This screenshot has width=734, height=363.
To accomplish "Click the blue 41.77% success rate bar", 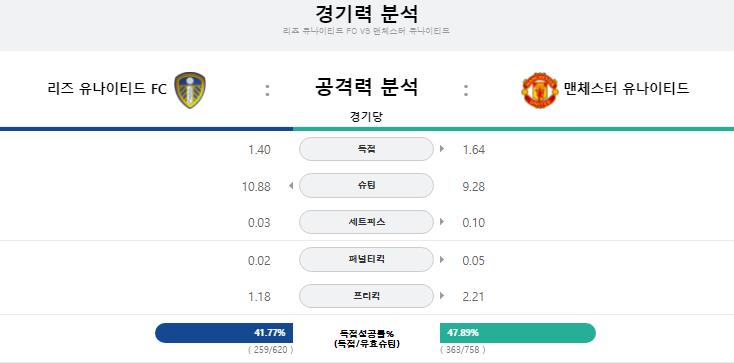I will (x=224, y=333).
